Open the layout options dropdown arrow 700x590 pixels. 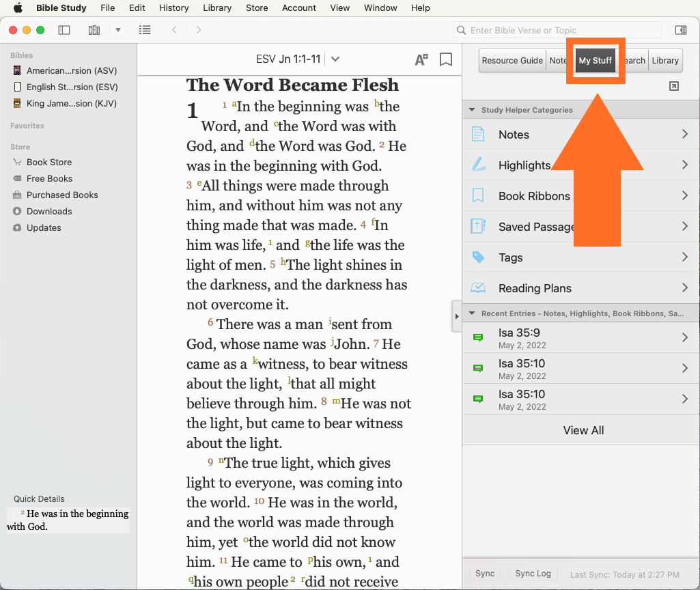(x=118, y=30)
